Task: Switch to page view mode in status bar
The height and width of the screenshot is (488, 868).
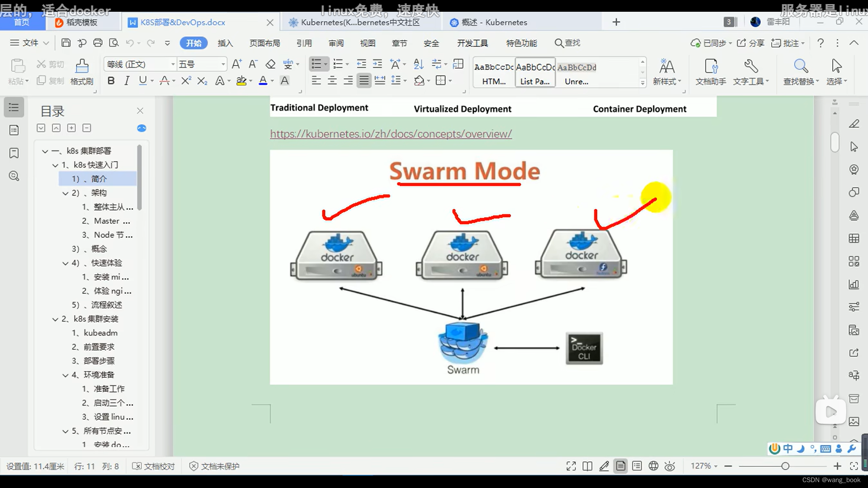Action: pos(621,466)
